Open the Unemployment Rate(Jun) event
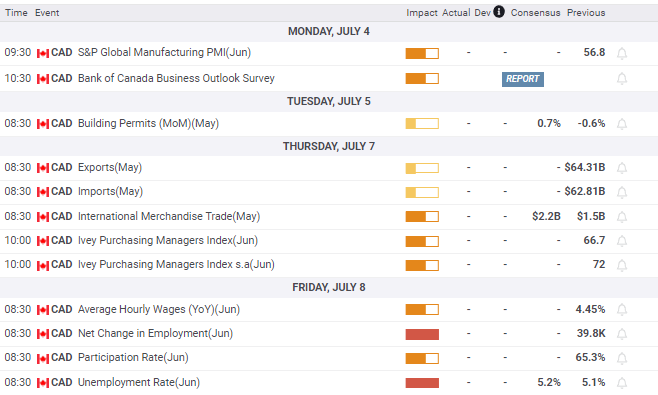Image resolution: width=658 pixels, height=395 pixels. [139, 382]
